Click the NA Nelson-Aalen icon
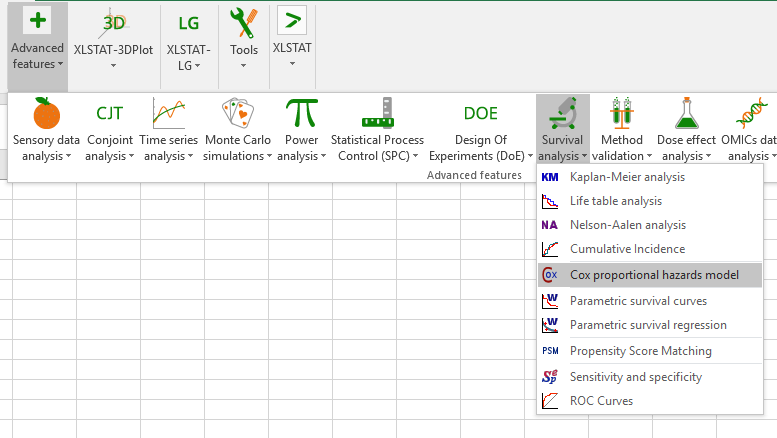Screen dimensions: 777x438 550,225
